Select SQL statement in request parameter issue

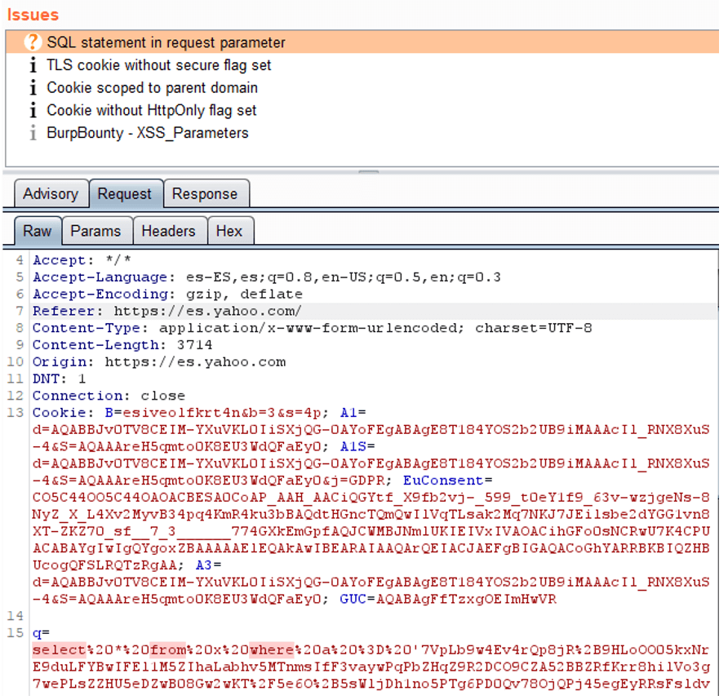(x=166, y=42)
